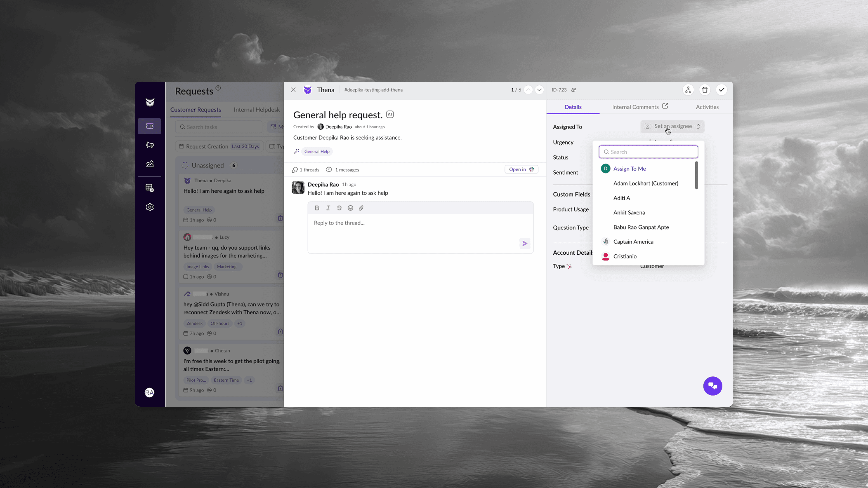Copy link next to ID-723
868x488 pixels.
(x=573, y=90)
